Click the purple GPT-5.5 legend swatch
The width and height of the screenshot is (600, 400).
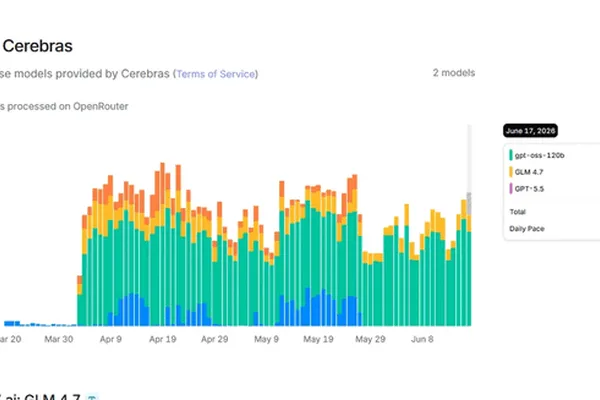[x=511, y=189]
